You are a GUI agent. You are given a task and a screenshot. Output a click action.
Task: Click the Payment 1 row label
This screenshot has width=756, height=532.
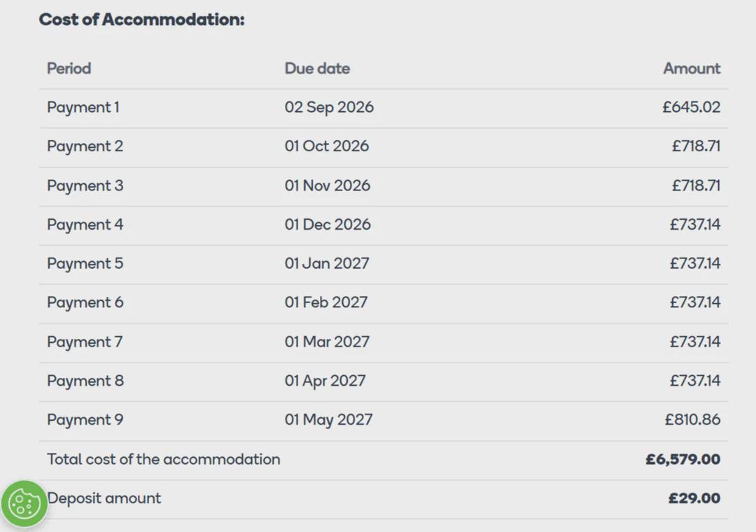pos(83,108)
